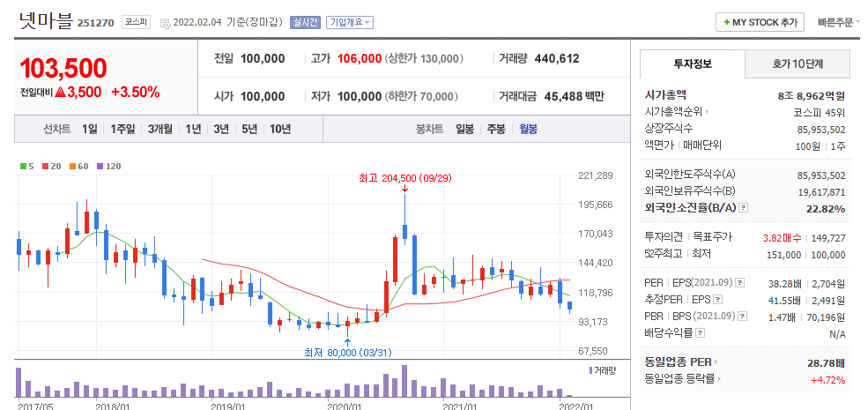
Task: Click the help icon next to 외국인소진율(B/A)
Action: pyautogui.click(x=744, y=208)
